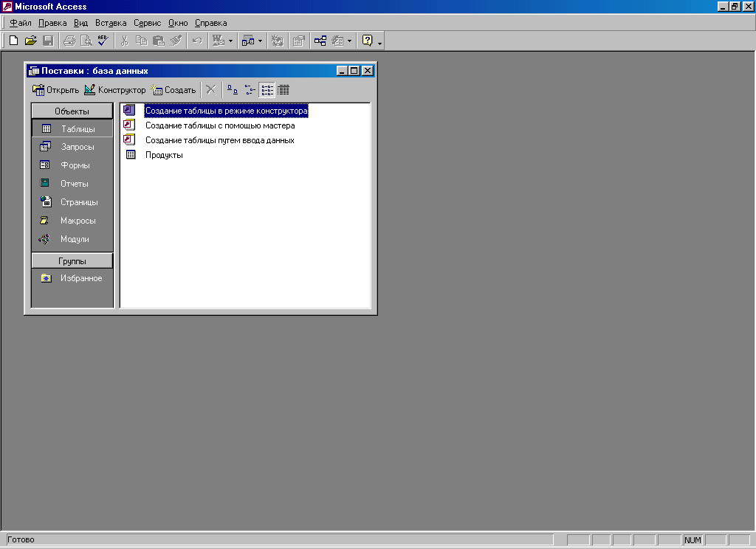Switch to Small Icons view
This screenshot has width=756, height=549.
[250, 89]
